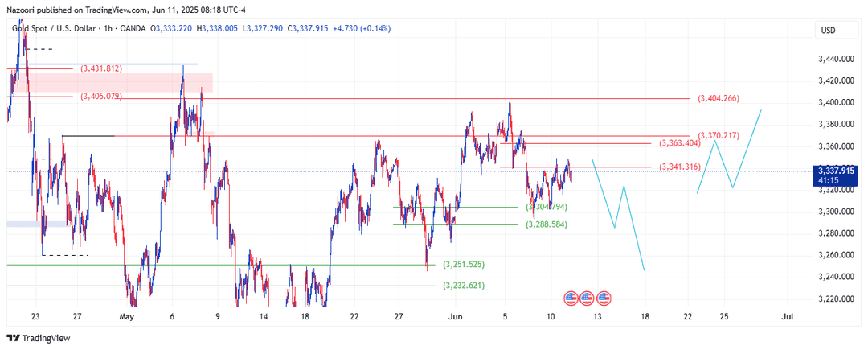
Task: Click 3,440.000 on the price axis
Action: pos(836,59)
